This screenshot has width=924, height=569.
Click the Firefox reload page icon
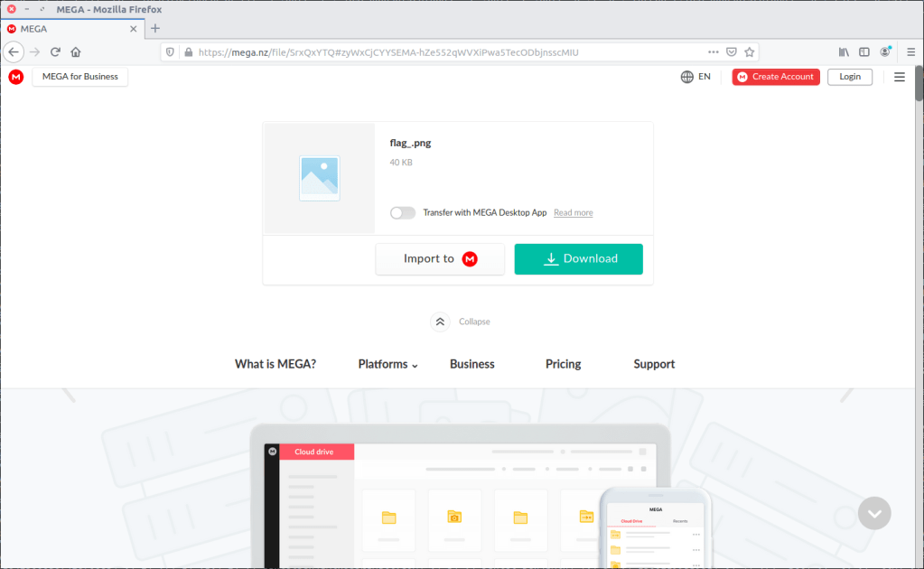[55, 52]
